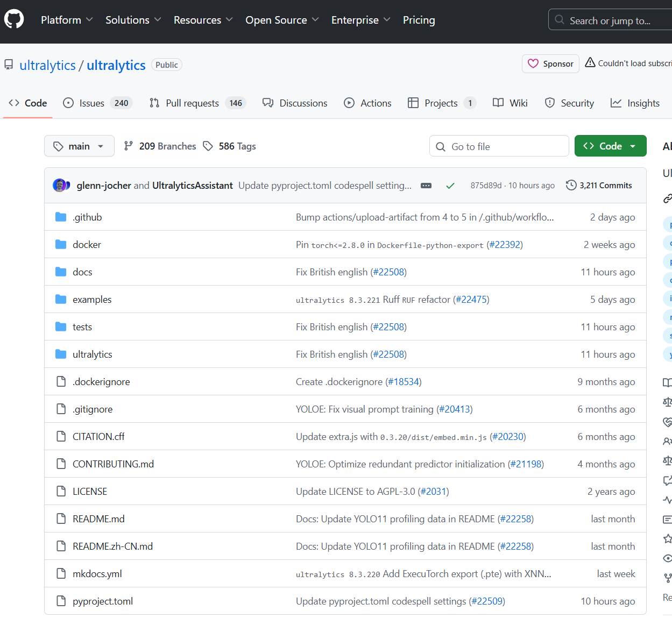This screenshot has width=672, height=625.
Task: Click the search magnifier icon in header
Action: [560, 20]
